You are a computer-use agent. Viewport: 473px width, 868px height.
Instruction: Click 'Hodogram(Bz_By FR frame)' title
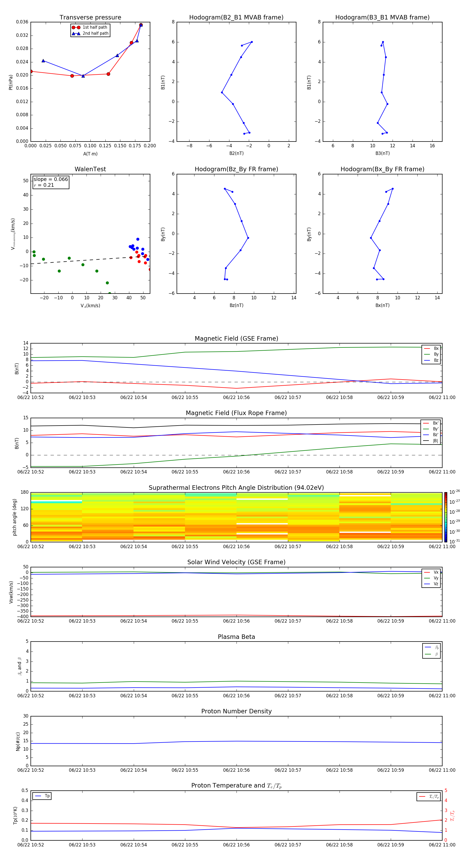(236, 169)
